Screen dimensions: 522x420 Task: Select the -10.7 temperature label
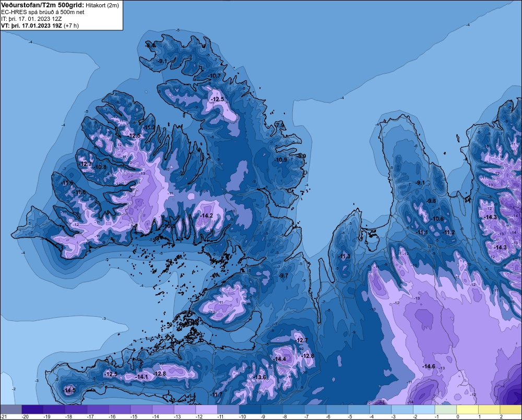(x=215, y=76)
